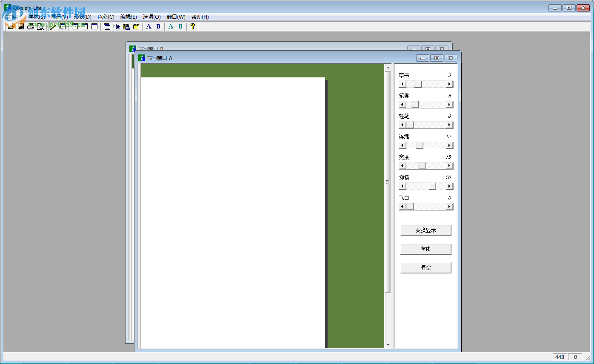Increase 抑扬 with its right arrow
This screenshot has height=364, width=594.
[x=450, y=186]
